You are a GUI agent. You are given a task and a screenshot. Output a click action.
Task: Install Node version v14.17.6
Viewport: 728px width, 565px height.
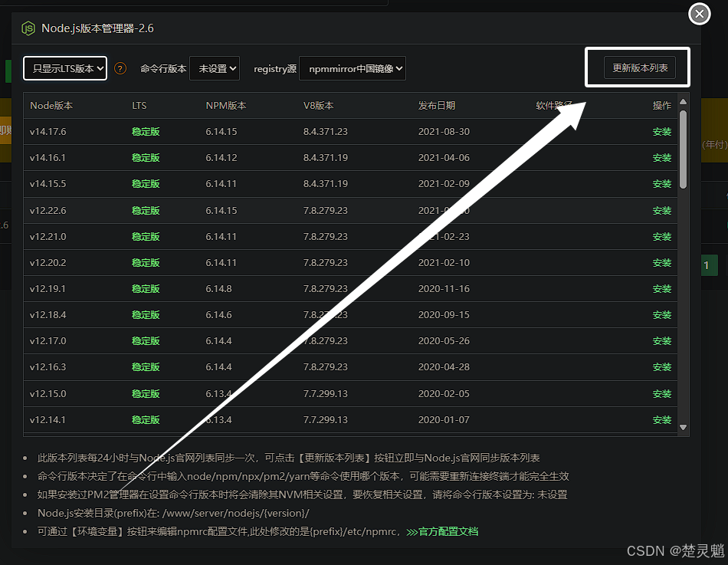(661, 132)
